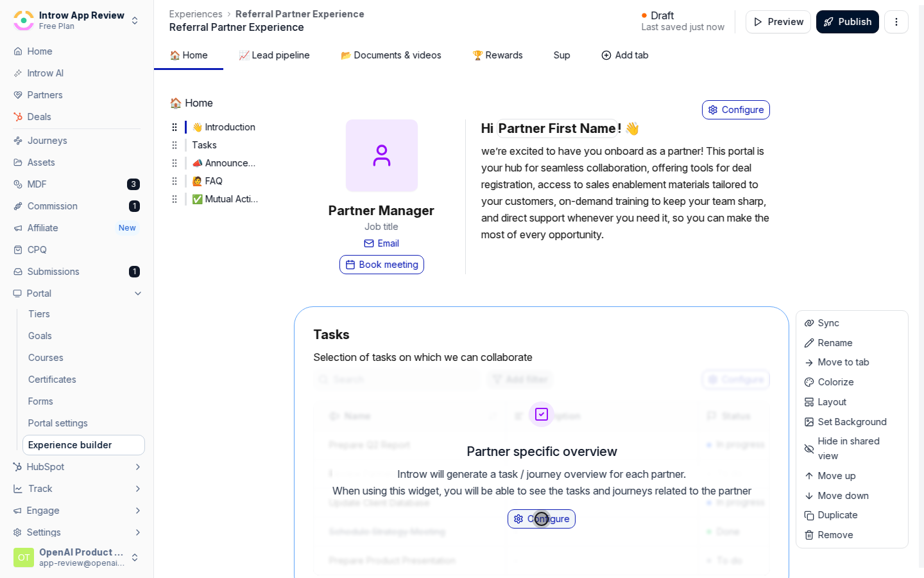Open the workspace switcher chevron

(x=135, y=21)
